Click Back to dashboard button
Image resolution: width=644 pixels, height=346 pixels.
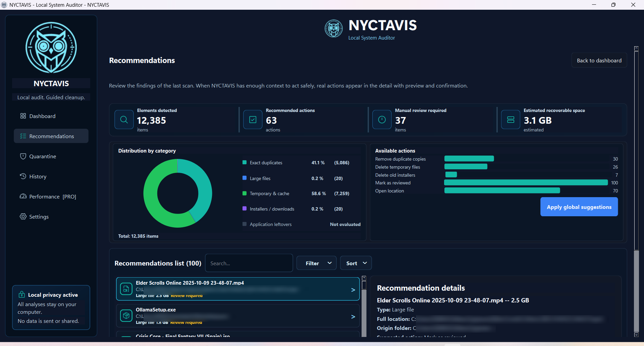coord(599,60)
